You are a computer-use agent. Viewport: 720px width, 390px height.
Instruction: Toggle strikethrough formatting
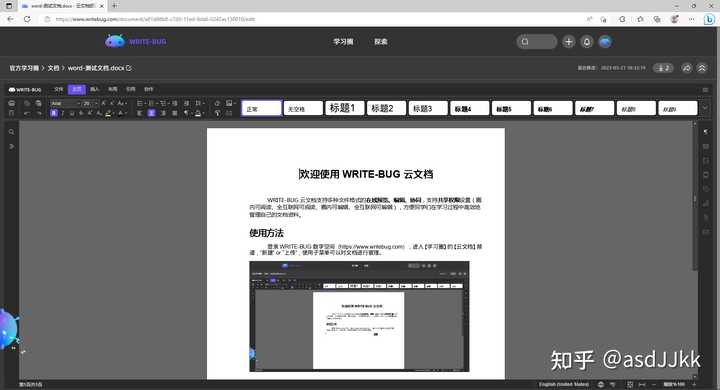click(x=81, y=113)
